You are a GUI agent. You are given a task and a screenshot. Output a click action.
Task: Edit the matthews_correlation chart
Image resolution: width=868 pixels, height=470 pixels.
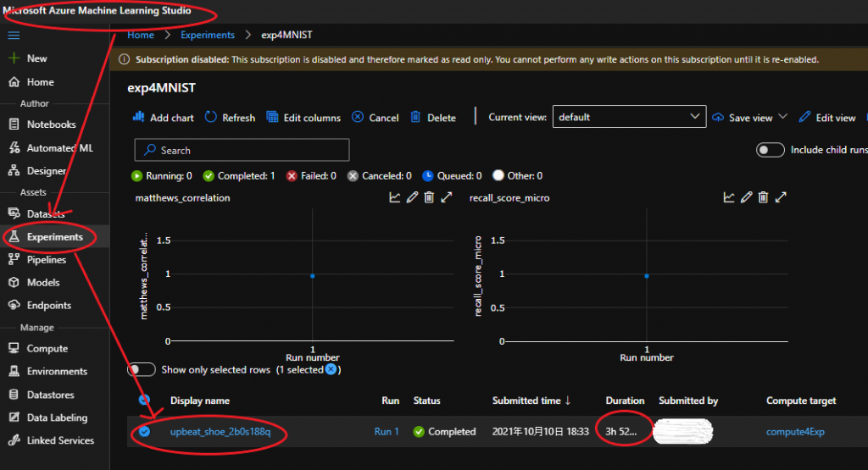pos(412,197)
